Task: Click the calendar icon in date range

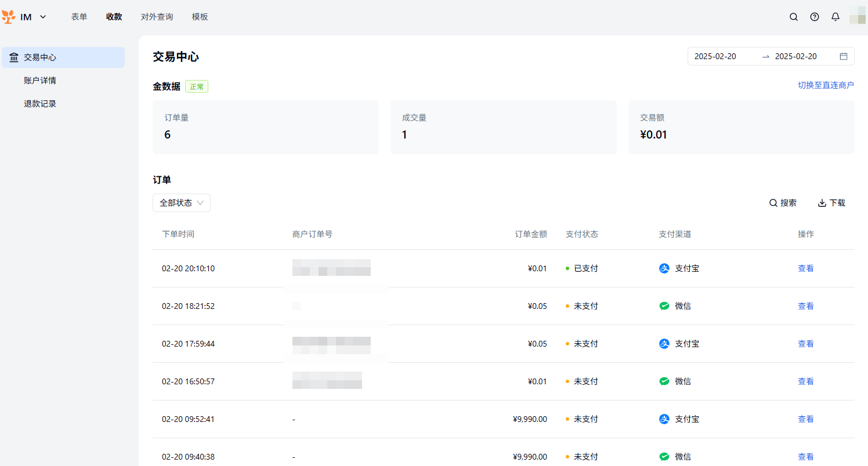Action: 844,56
